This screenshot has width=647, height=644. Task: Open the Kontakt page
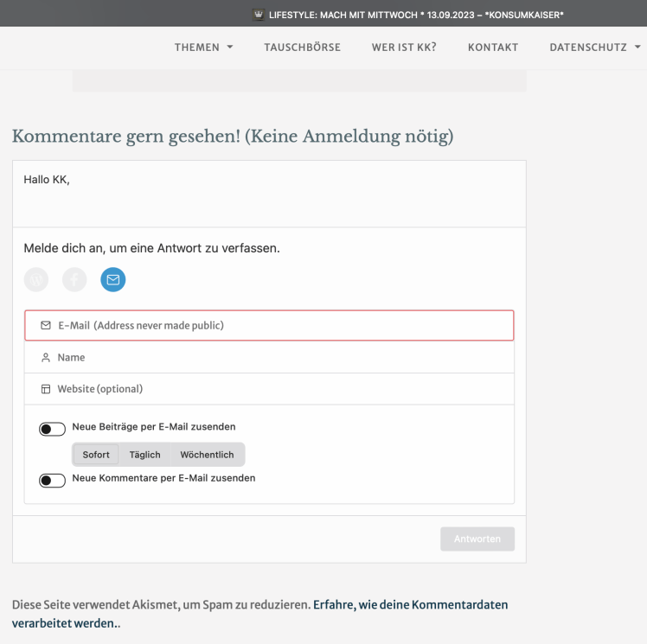pyautogui.click(x=492, y=47)
